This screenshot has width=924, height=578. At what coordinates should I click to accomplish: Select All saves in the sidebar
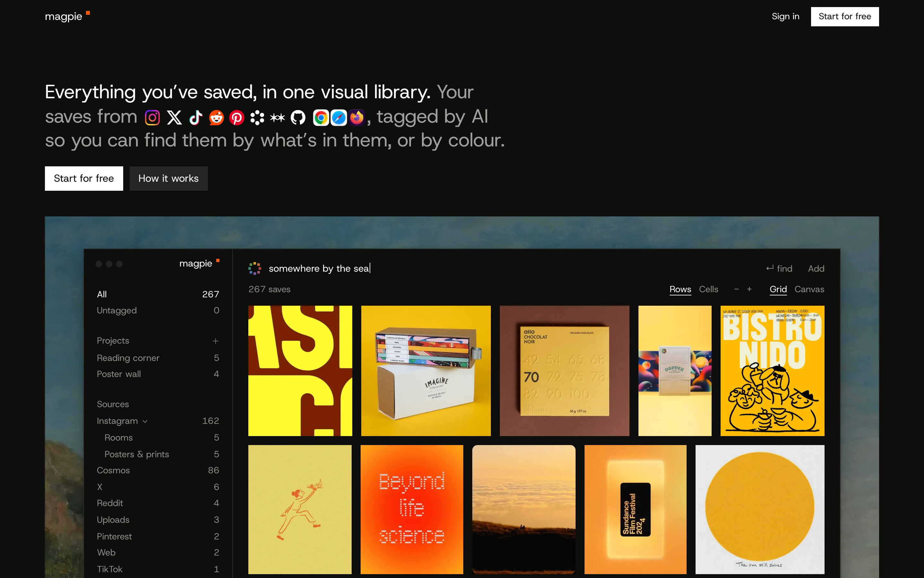click(x=158, y=294)
